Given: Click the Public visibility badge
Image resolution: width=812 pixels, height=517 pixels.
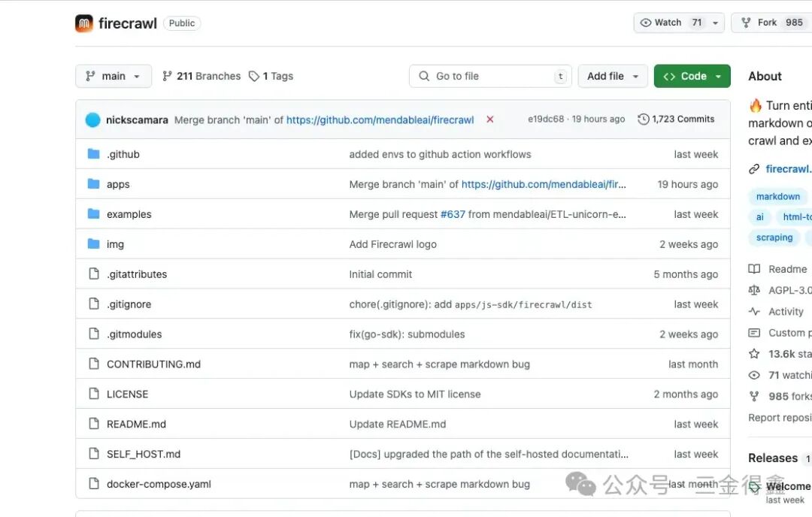Looking at the screenshot, I should tap(182, 23).
